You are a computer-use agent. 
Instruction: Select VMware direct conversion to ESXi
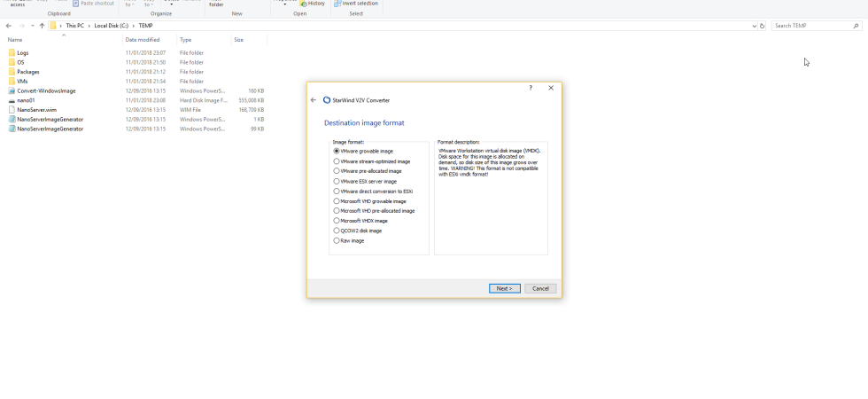(373, 192)
